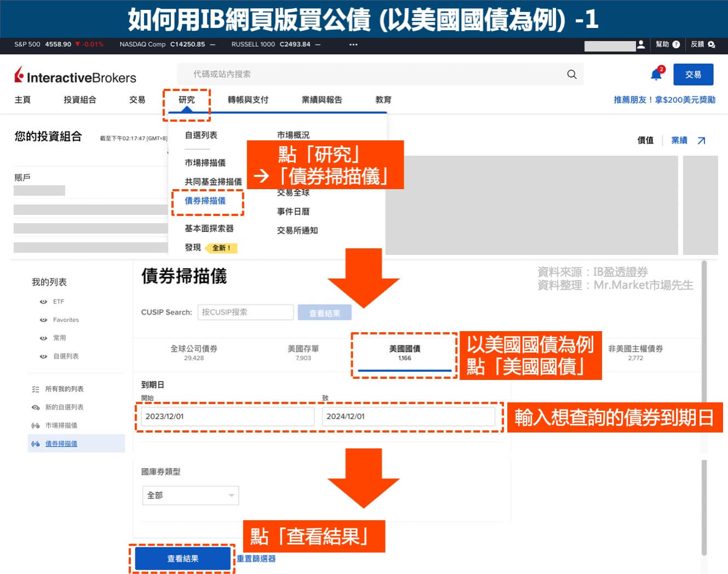Select 市場概況 in the research menu

pos(293,135)
